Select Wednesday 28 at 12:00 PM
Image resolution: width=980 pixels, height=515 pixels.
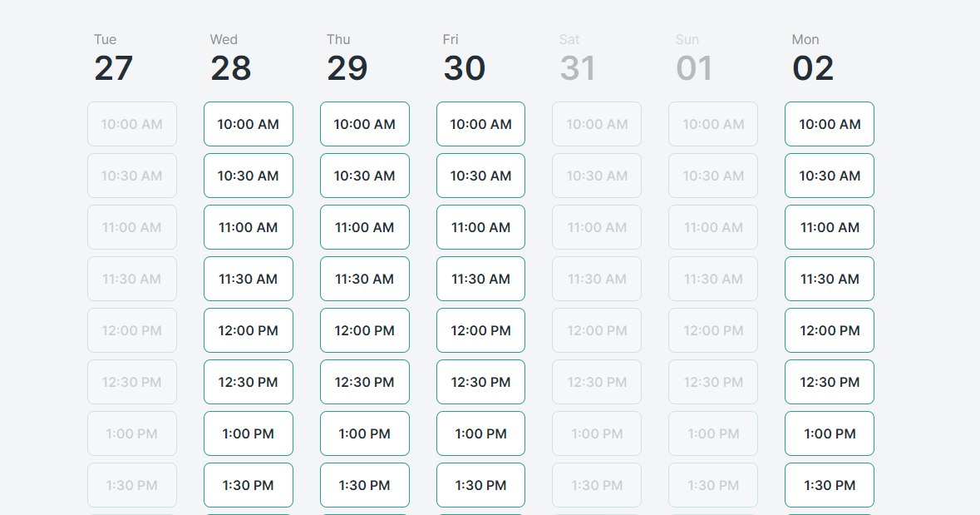[x=249, y=330]
